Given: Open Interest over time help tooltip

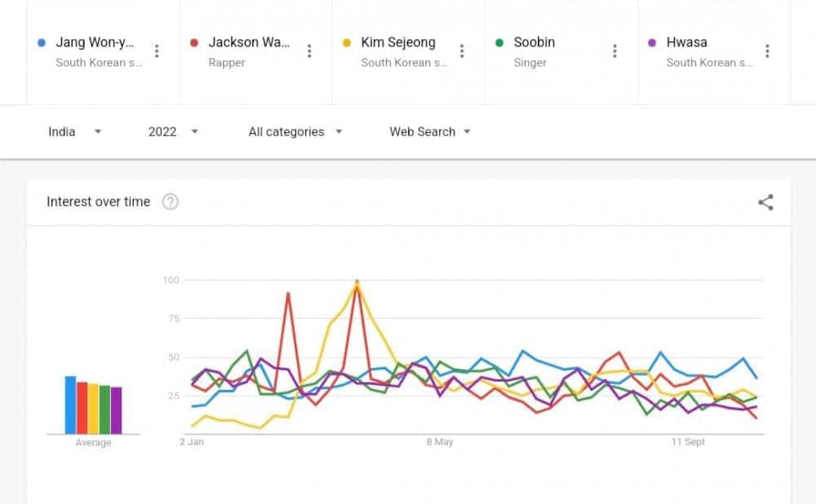Looking at the screenshot, I should pyautogui.click(x=170, y=202).
